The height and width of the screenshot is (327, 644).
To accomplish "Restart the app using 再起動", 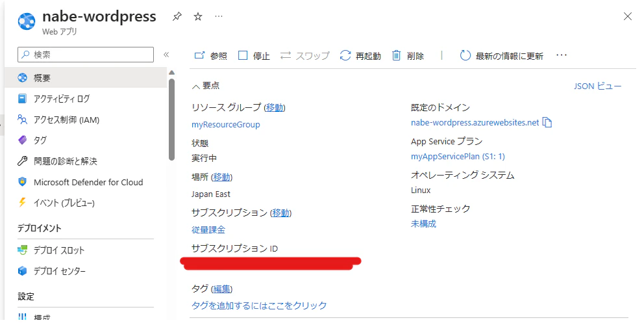I will pos(360,55).
